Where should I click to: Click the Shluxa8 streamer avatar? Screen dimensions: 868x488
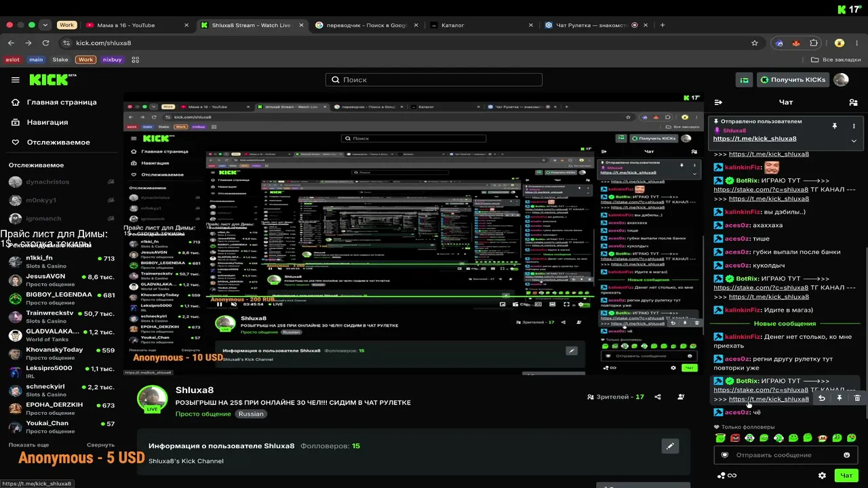click(153, 399)
